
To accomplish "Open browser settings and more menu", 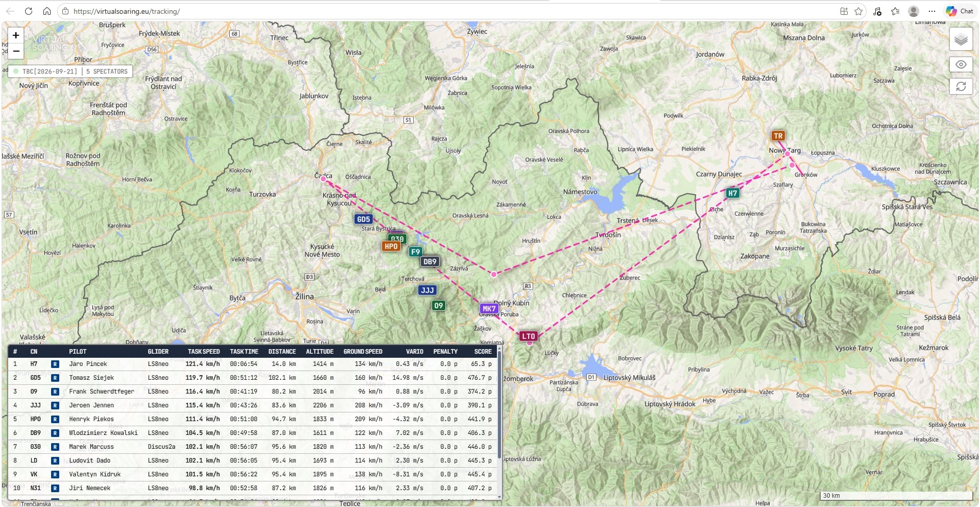I will click(932, 11).
